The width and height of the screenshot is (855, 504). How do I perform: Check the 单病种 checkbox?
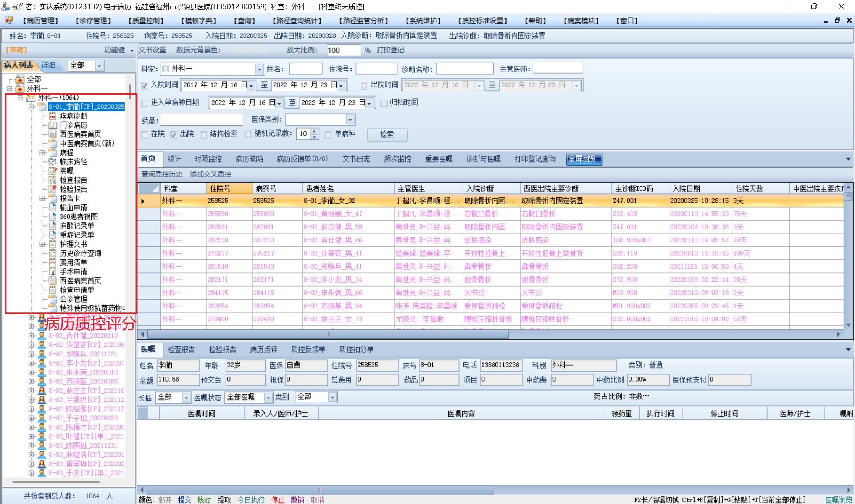point(328,135)
